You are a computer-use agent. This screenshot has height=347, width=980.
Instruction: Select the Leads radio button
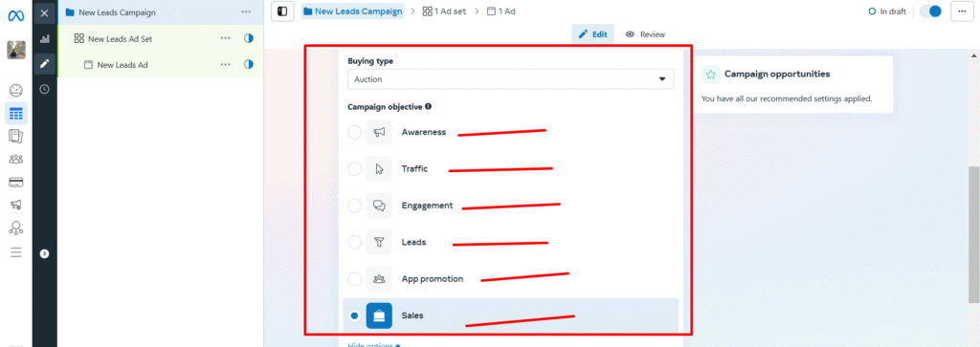coord(354,242)
